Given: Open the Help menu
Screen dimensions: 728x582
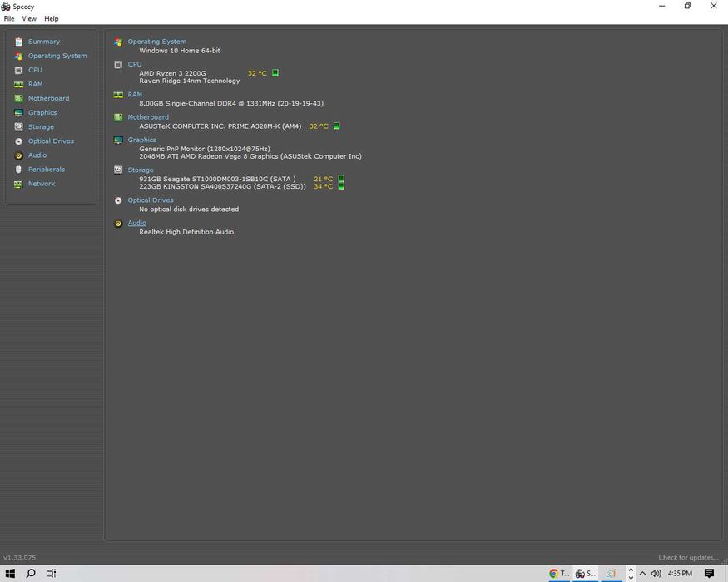Looking at the screenshot, I should tap(52, 18).
